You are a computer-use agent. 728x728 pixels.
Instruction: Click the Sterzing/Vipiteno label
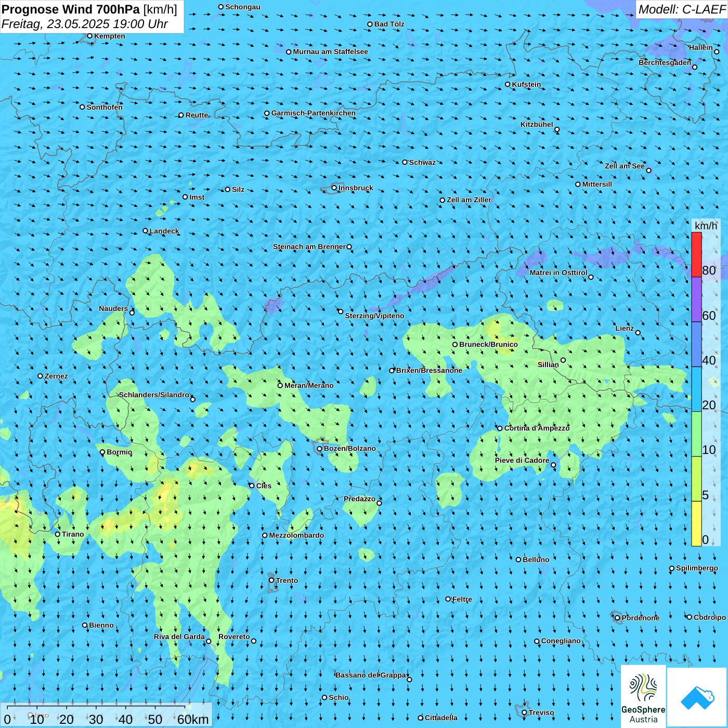[x=374, y=316]
